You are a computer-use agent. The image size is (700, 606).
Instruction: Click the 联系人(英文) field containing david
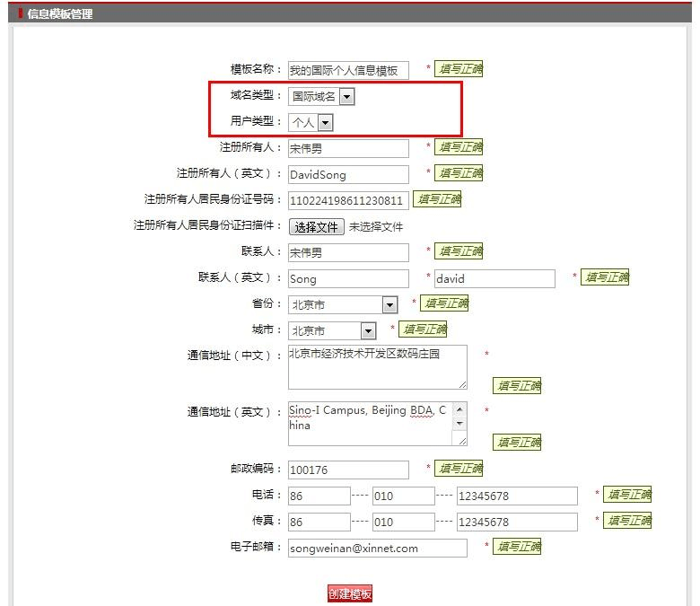tap(494, 279)
